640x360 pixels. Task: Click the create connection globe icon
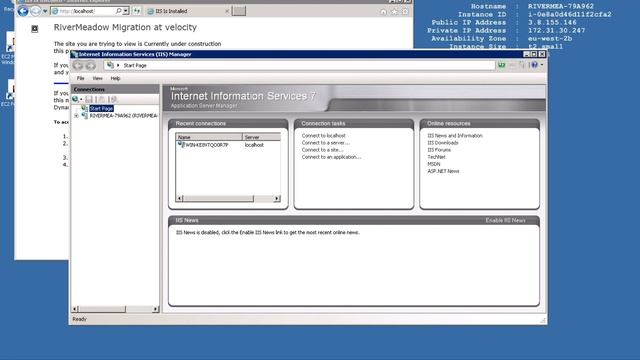75,99
